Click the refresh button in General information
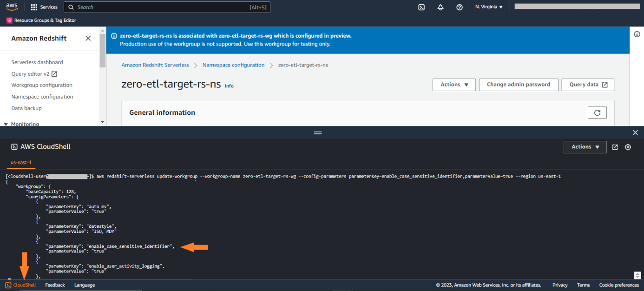644x291 pixels. tap(597, 112)
